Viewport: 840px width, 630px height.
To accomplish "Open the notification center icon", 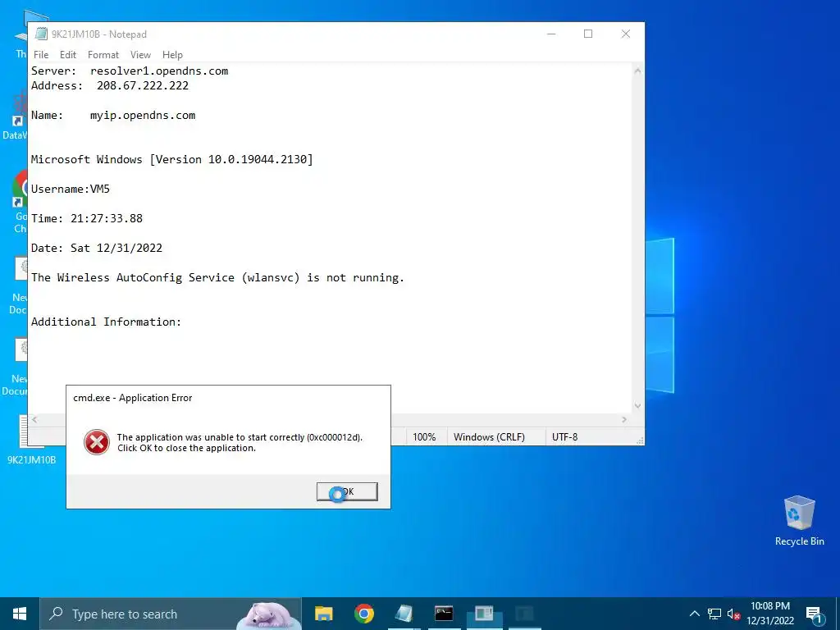I will (814, 614).
